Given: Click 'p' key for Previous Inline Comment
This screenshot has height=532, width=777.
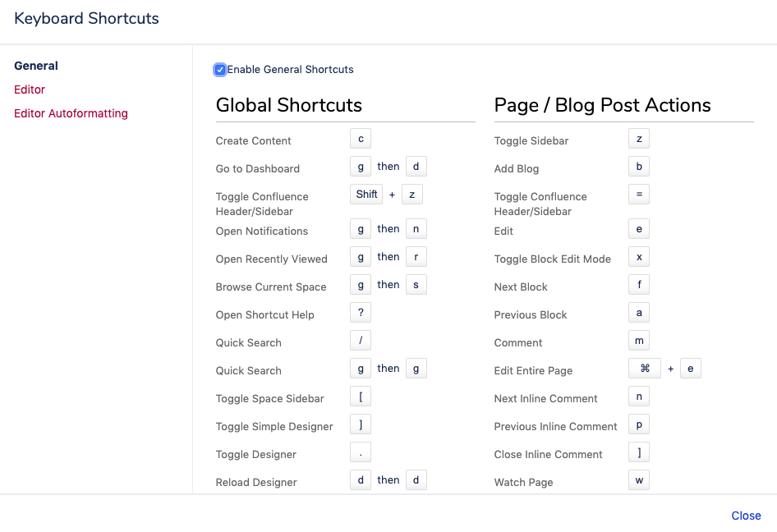Looking at the screenshot, I should 639,424.
